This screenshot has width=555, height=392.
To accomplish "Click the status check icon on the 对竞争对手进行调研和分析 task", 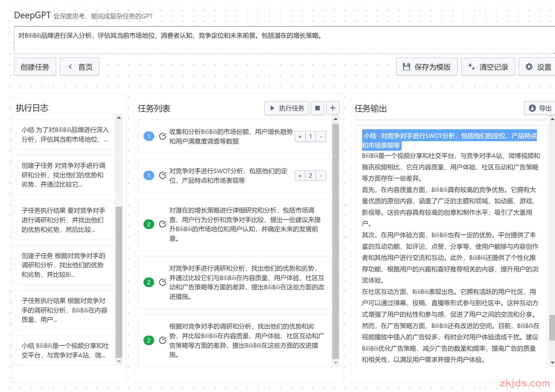I will tap(163, 282).
